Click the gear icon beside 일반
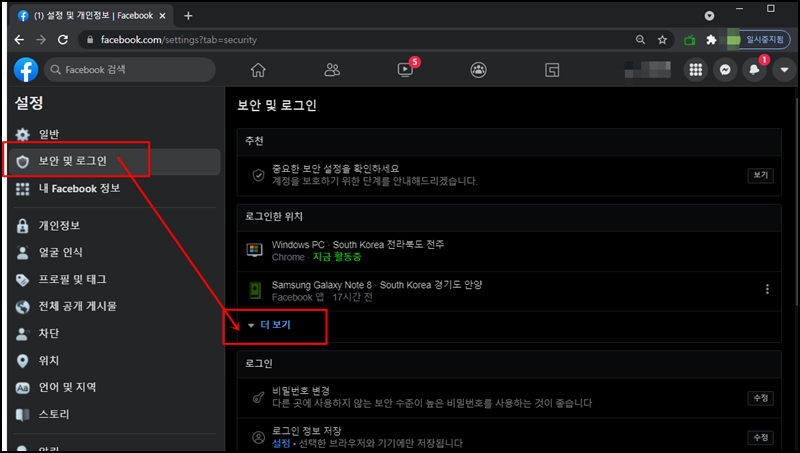Image resolution: width=800 pixels, height=453 pixels. (22, 135)
